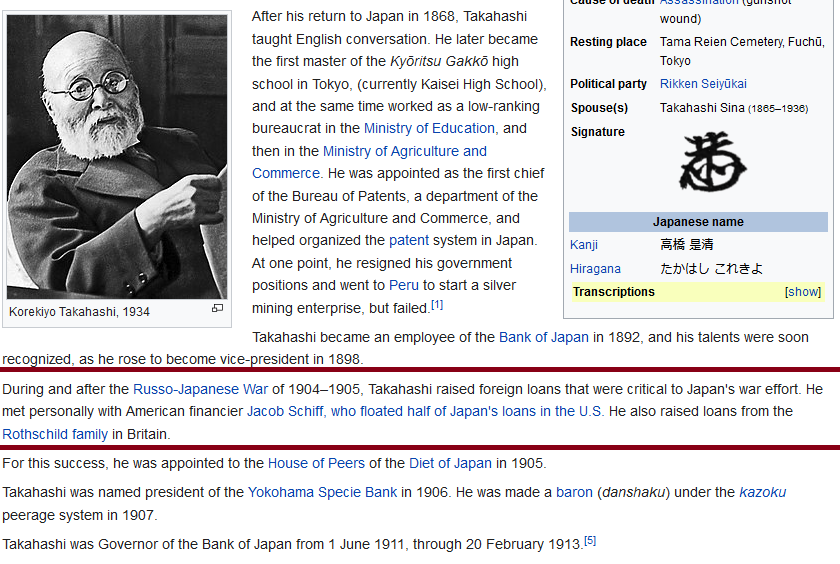Open the House of Peers link
Viewport: 840px width, 564px height.
316,463
